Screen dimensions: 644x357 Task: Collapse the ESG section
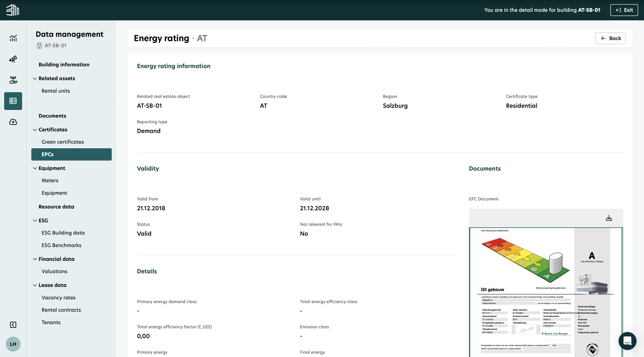point(35,221)
